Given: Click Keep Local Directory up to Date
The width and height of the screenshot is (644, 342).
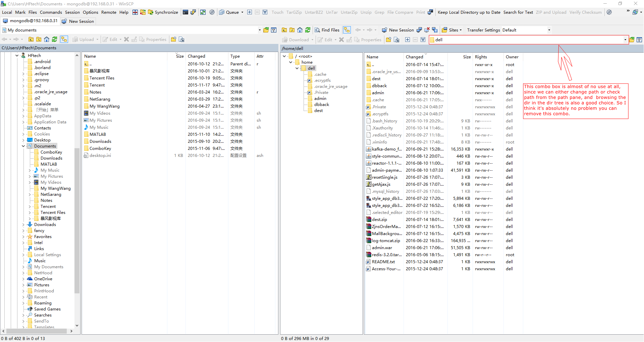Looking at the screenshot, I should (x=469, y=12).
